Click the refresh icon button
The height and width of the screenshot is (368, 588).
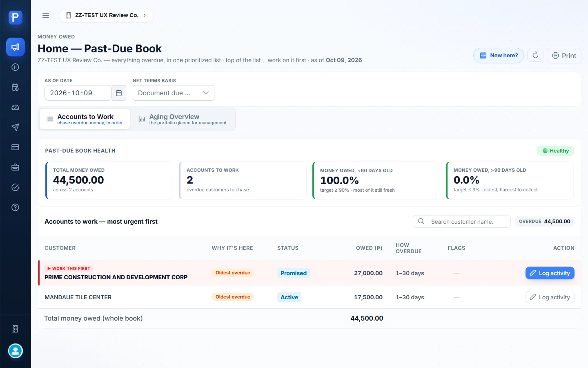(x=535, y=55)
